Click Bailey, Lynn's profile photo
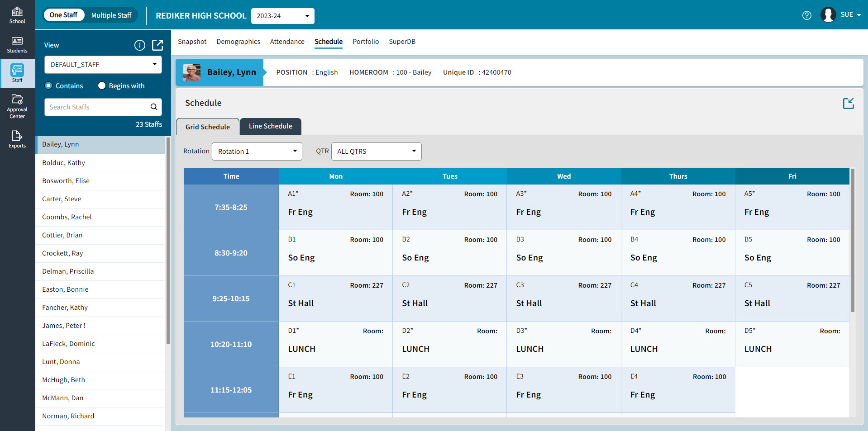The height and width of the screenshot is (431, 868). tap(191, 72)
